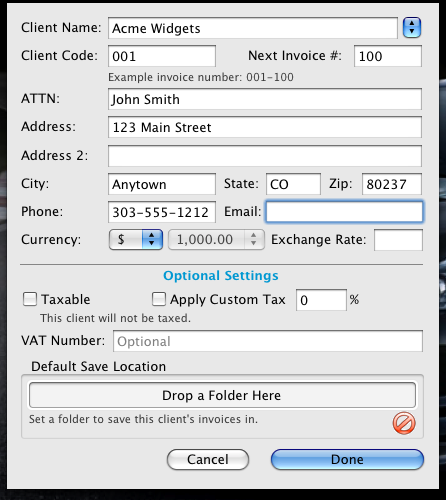Click the State field showing CO
The width and height of the screenshot is (446, 500).
click(293, 184)
